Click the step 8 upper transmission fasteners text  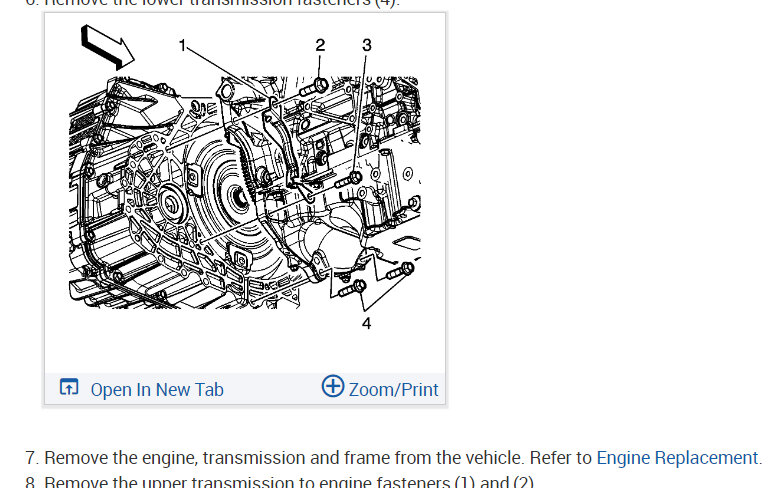coord(280,483)
